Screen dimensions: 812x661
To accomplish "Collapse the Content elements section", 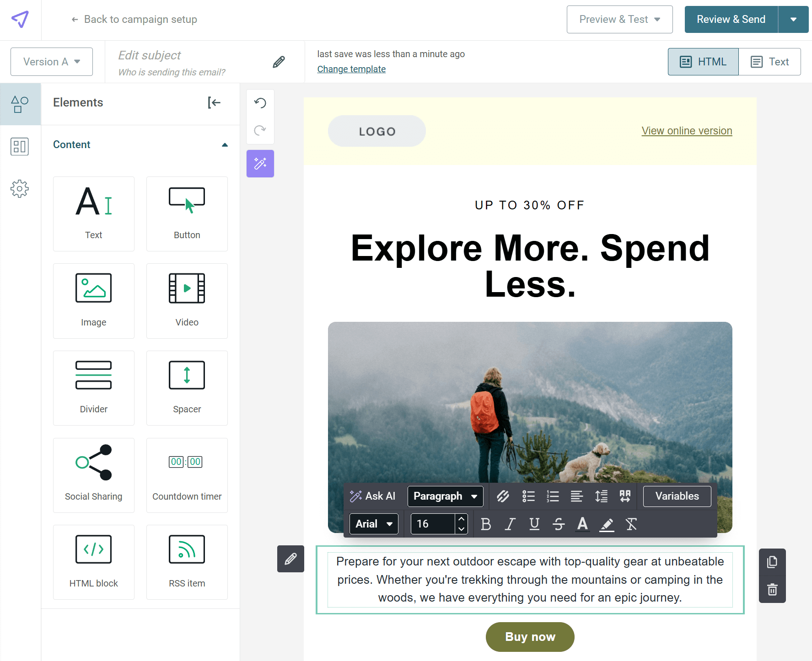I will pyautogui.click(x=225, y=144).
